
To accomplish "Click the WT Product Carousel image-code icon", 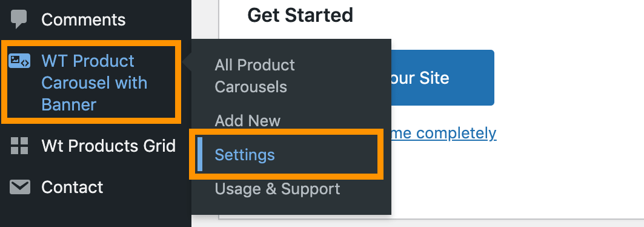I will (x=19, y=61).
